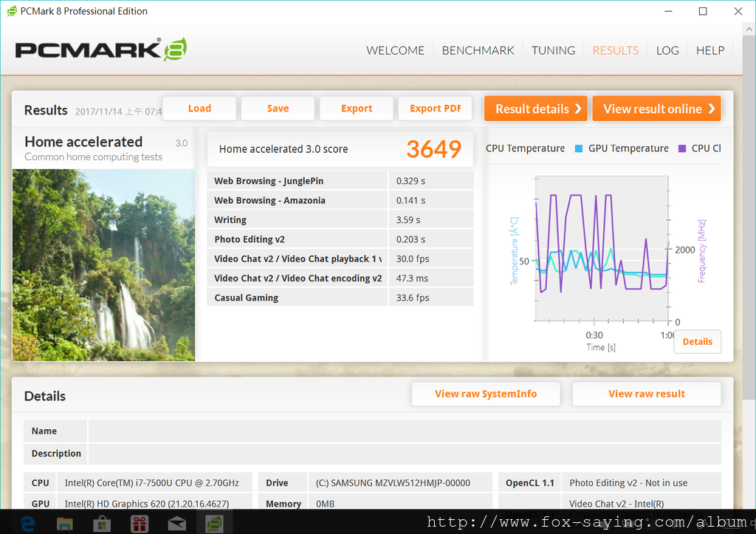Click the blue GPU Temperature legend swatch

coord(579,148)
